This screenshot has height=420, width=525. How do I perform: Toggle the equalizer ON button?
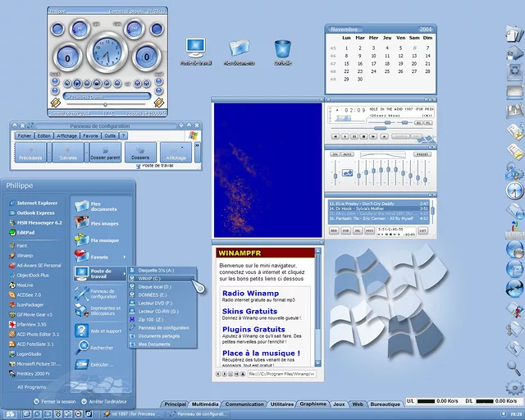336,154
